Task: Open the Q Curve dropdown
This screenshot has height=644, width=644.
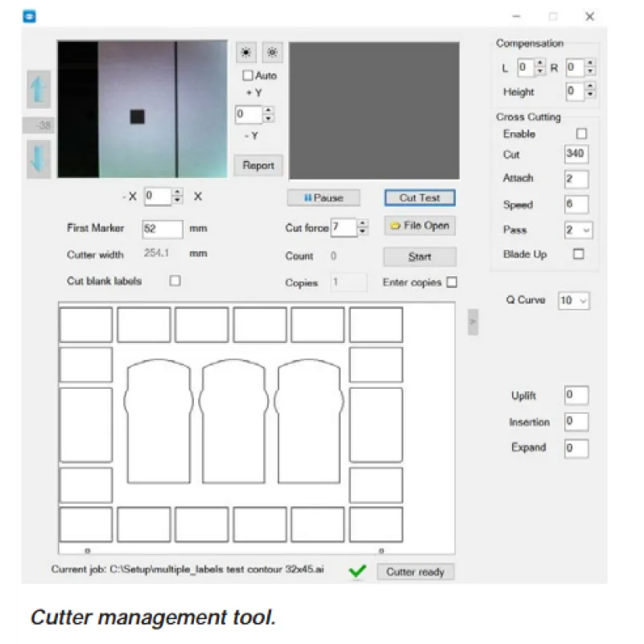Action: tap(574, 300)
